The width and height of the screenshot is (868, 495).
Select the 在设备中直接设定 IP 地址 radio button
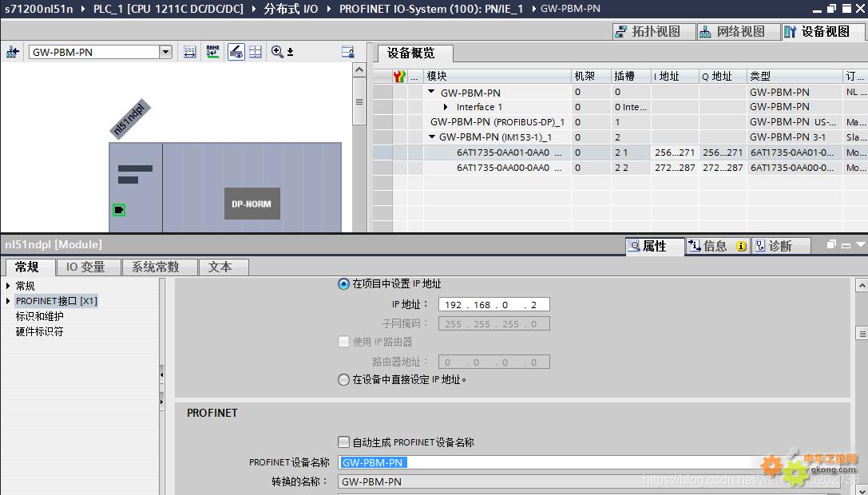[x=344, y=380]
